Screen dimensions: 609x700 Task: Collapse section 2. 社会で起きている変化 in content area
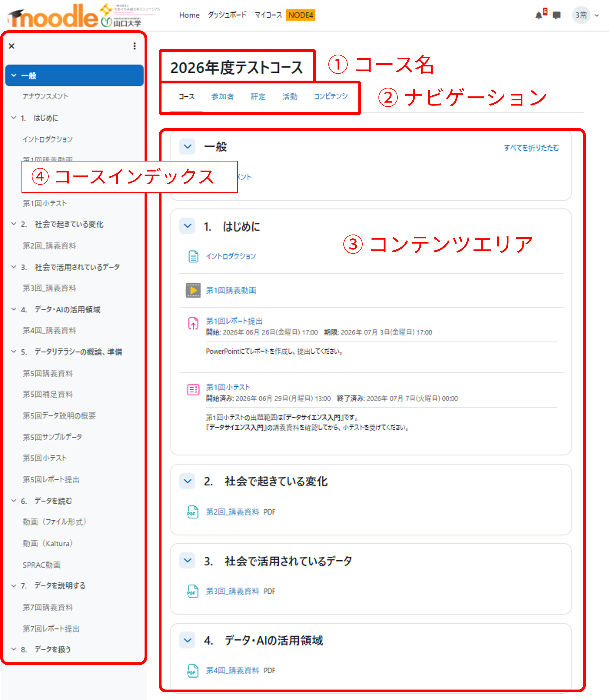[187, 481]
